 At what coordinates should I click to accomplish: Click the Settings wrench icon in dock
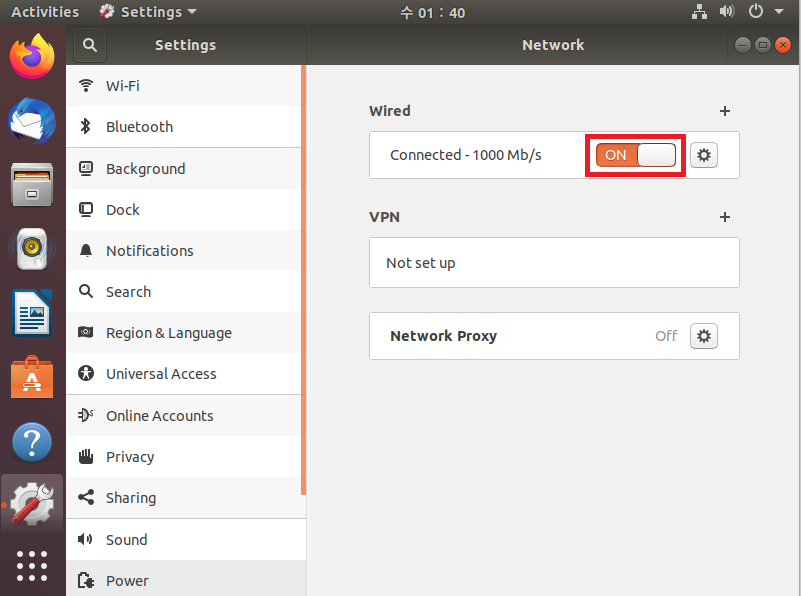point(32,505)
